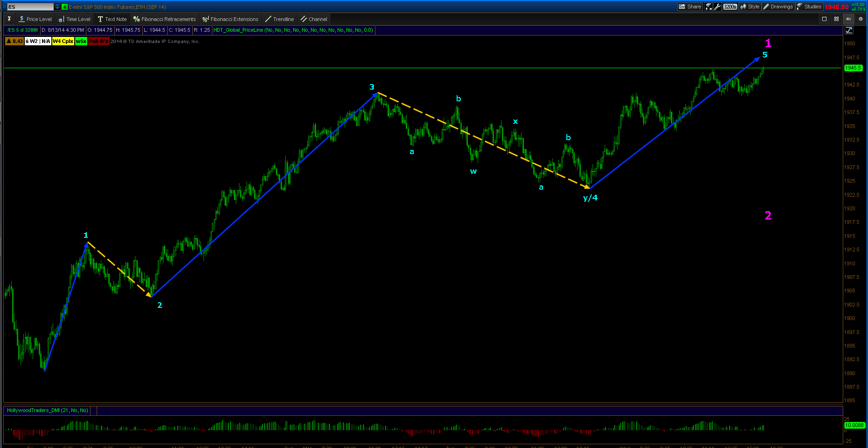
Task: Activate the Channel drawing tool
Action: tap(314, 19)
